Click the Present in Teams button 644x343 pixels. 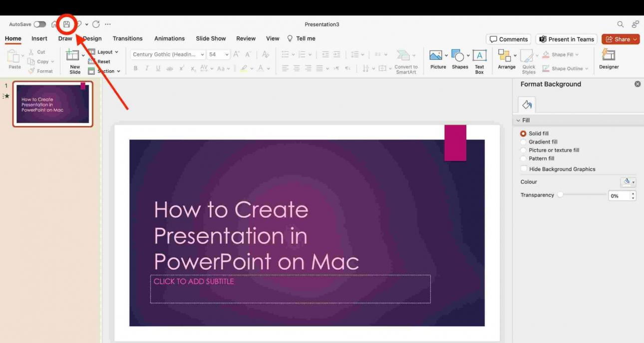[566, 39]
